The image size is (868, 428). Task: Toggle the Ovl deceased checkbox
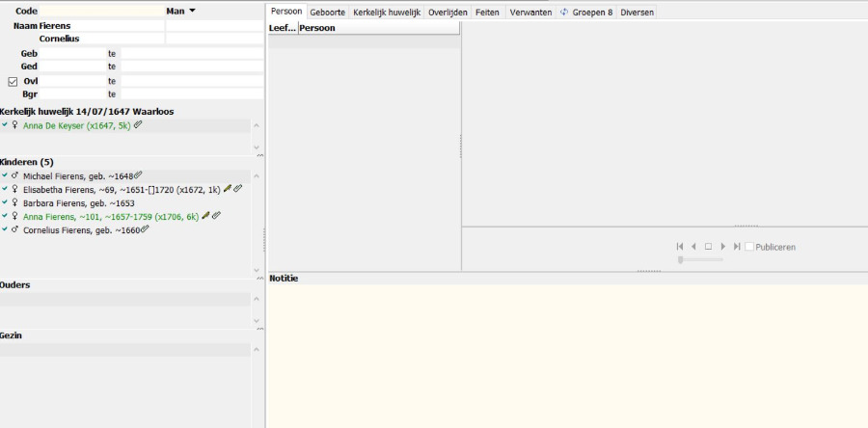13,81
